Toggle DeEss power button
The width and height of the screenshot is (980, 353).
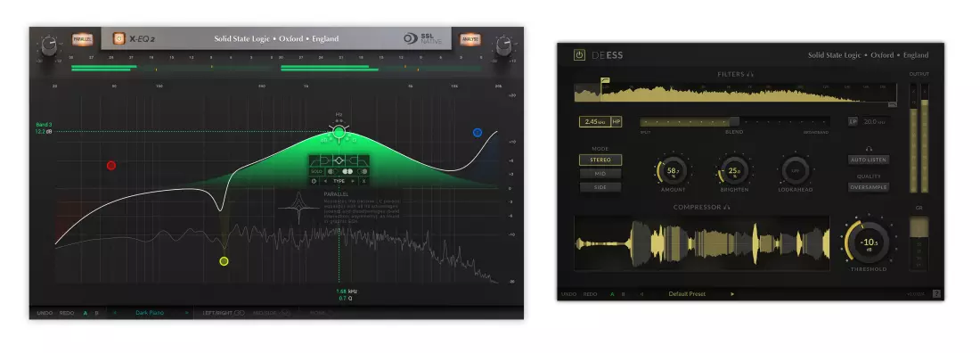[x=579, y=55]
